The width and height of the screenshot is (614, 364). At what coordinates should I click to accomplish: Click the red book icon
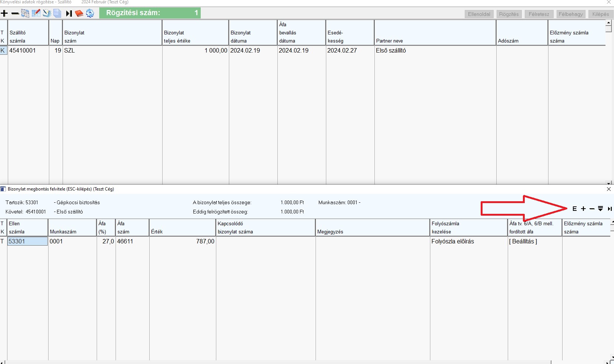79,14
